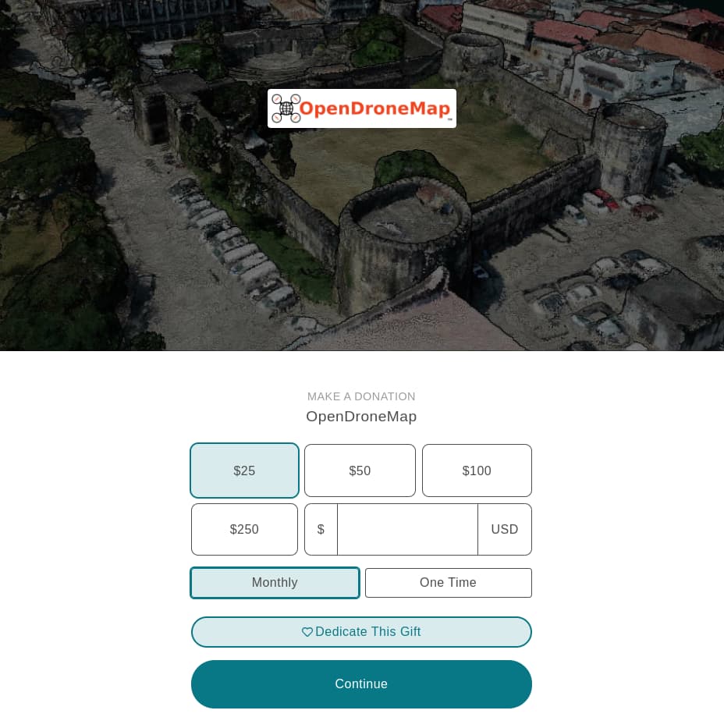Toggle Dedicate This Gift option

point(361,632)
